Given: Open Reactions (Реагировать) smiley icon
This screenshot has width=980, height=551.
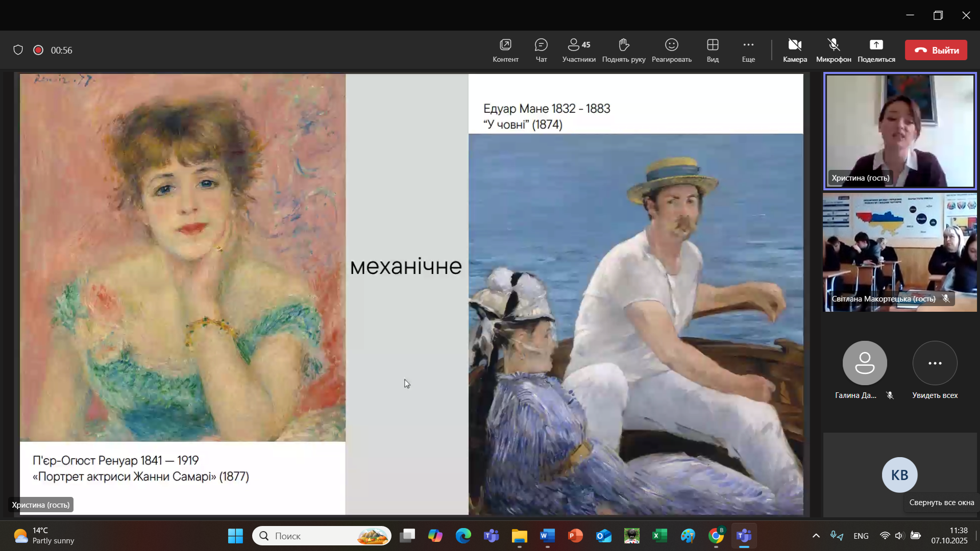Looking at the screenshot, I should 671,45.
